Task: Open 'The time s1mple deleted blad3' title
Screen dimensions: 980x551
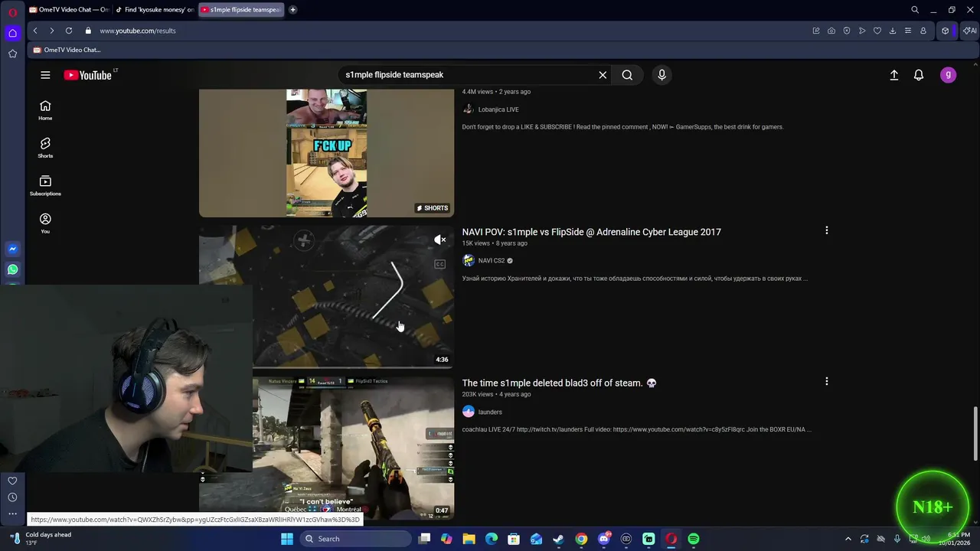Action: pyautogui.click(x=559, y=383)
